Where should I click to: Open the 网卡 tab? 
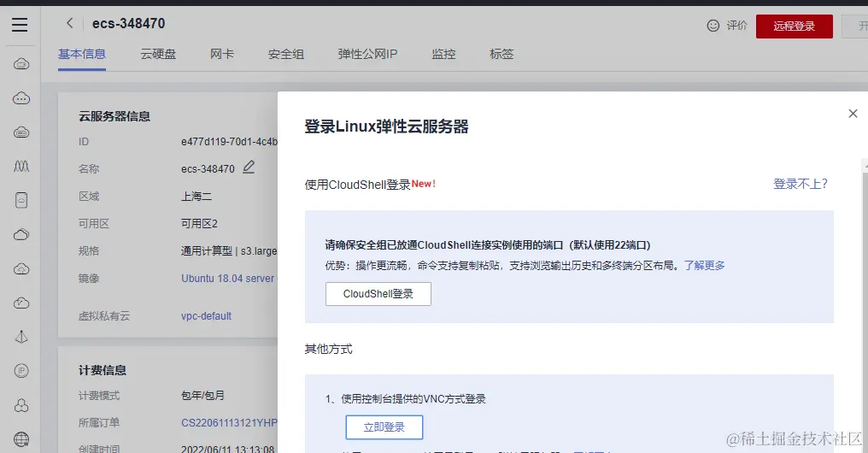click(222, 54)
